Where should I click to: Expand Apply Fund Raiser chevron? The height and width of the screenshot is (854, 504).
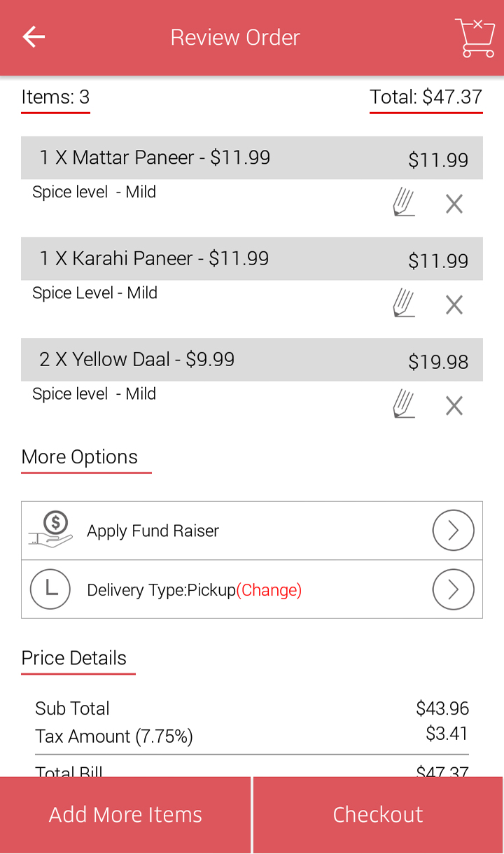click(x=453, y=531)
